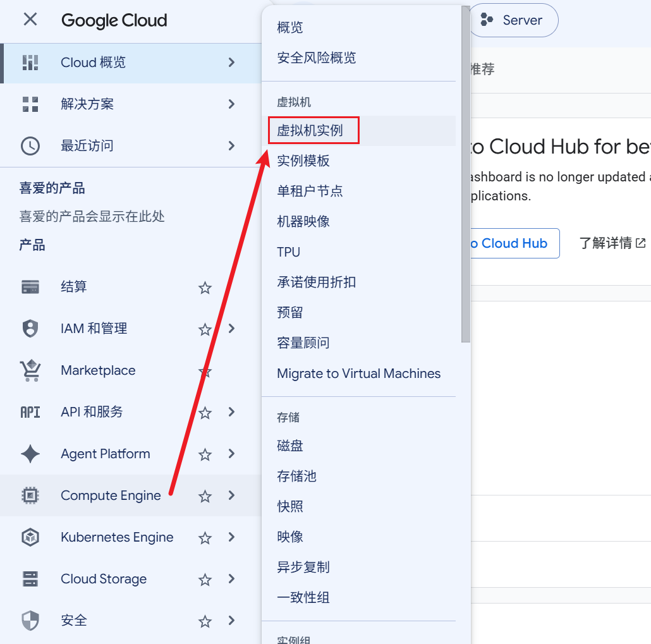Open 单租户节点 submenu item
The image size is (651, 644).
(359, 191)
